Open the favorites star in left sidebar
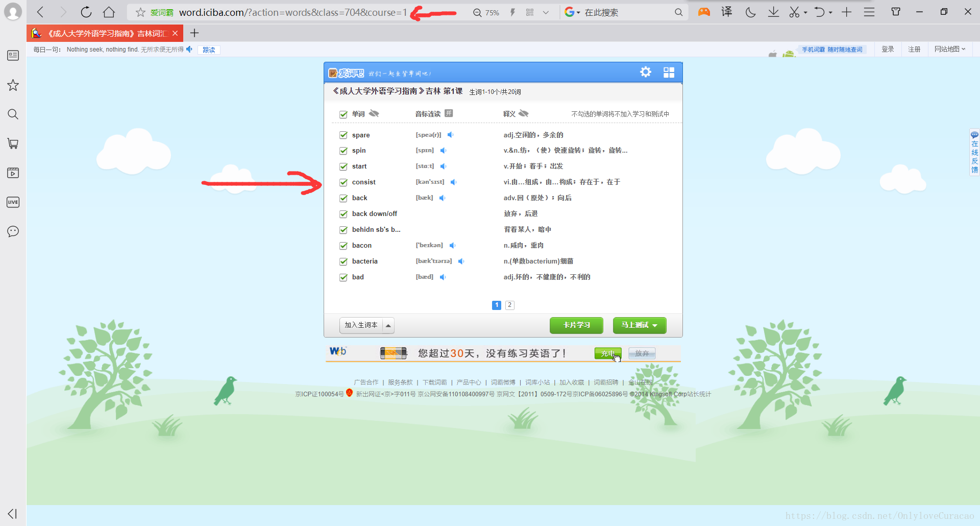Viewport: 980px width, 526px height. 13,85
